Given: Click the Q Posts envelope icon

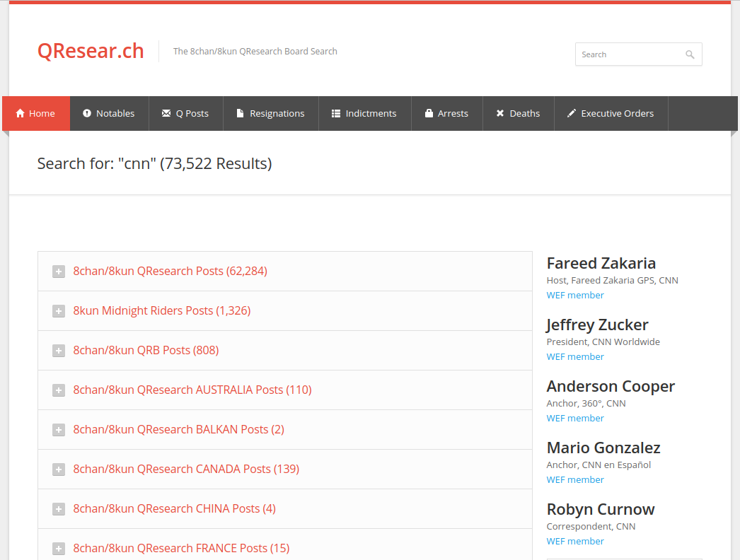Looking at the screenshot, I should 166,113.
